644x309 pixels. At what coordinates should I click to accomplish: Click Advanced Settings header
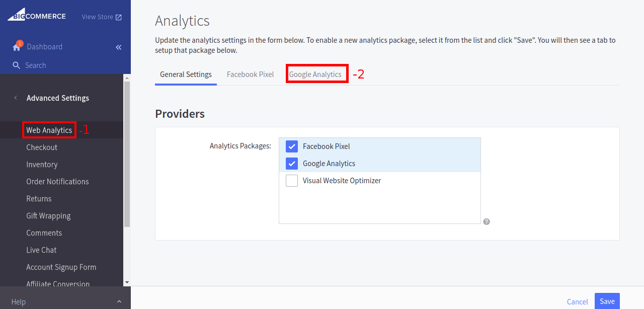tap(58, 98)
